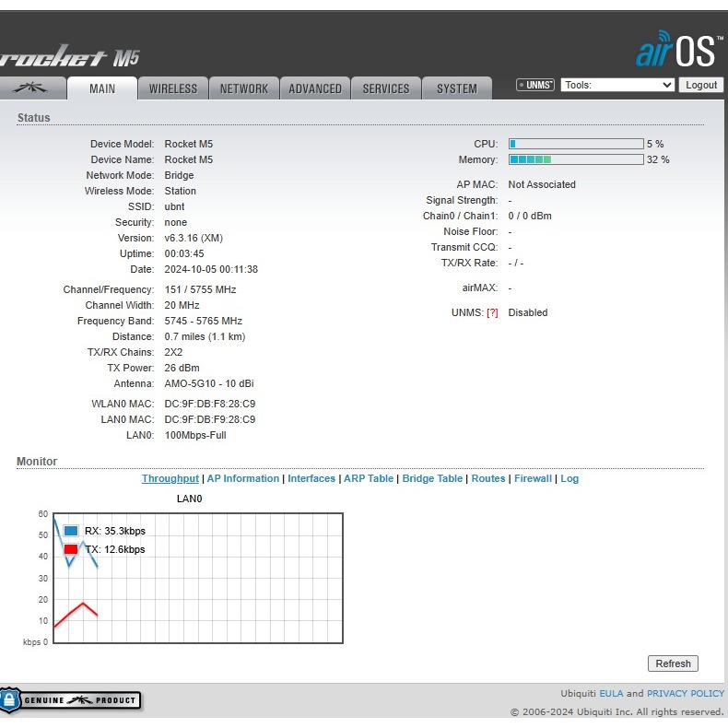Click the Memory usage bar

coord(576,159)
